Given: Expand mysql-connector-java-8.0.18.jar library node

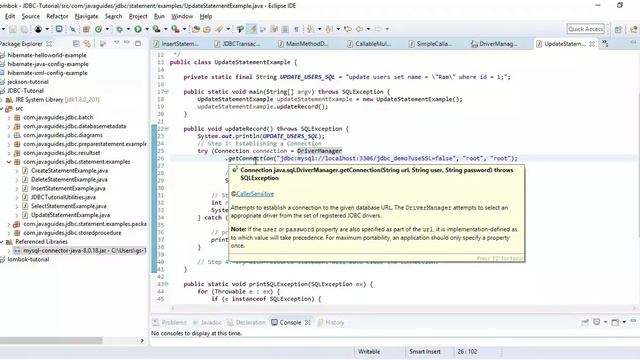Looking at the screenshot, I should (9, 251).
